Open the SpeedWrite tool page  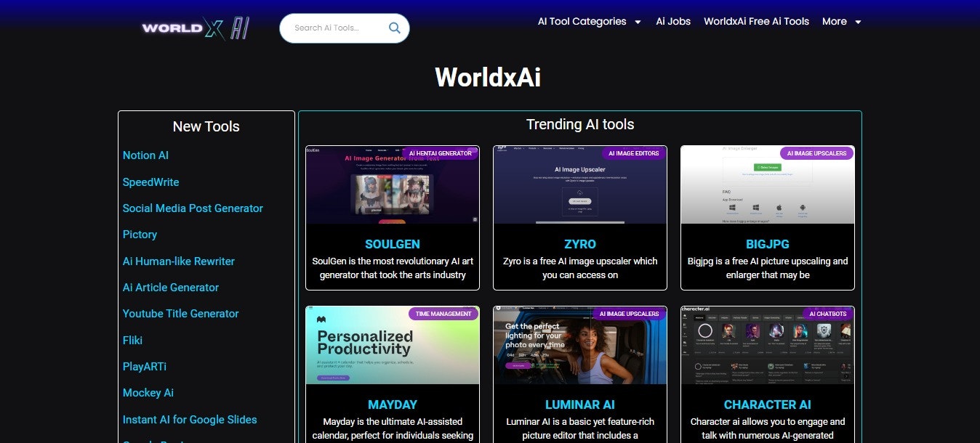click(150, 182)
